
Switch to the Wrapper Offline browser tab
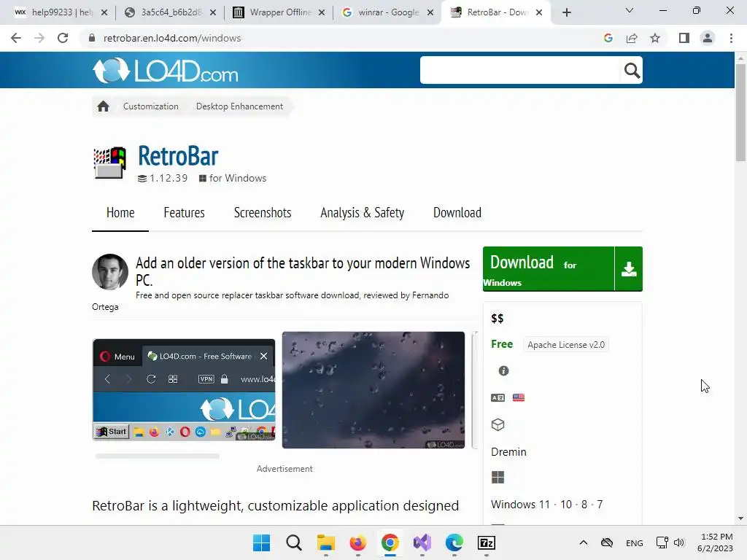click(279, 12)
